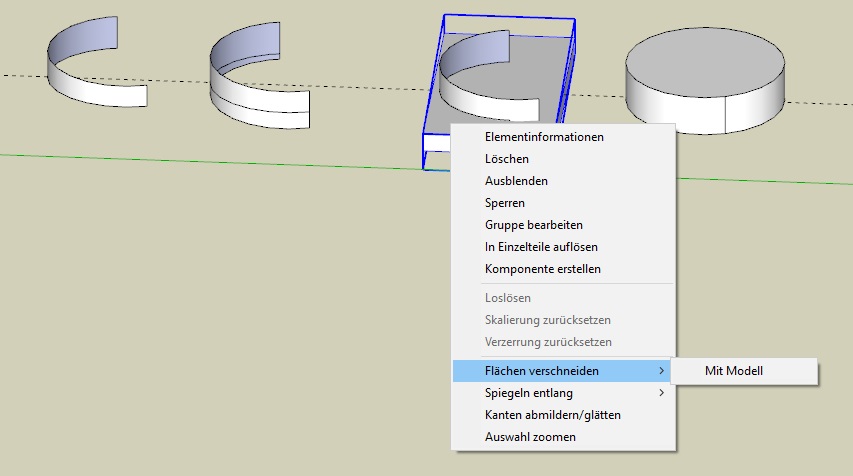Select the highlighted Flächen verschneiden item
Screen dimensions: 853x476
click(x=542, y=371)
